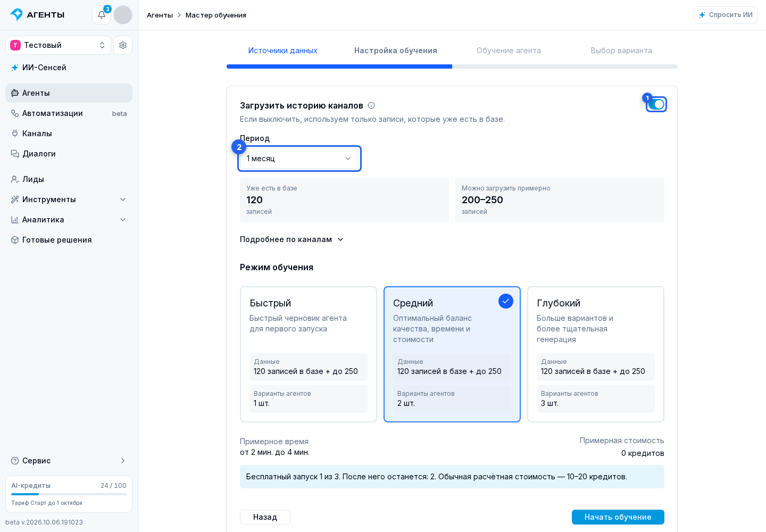Click the Диалоги chat icon

coord(15,154)
